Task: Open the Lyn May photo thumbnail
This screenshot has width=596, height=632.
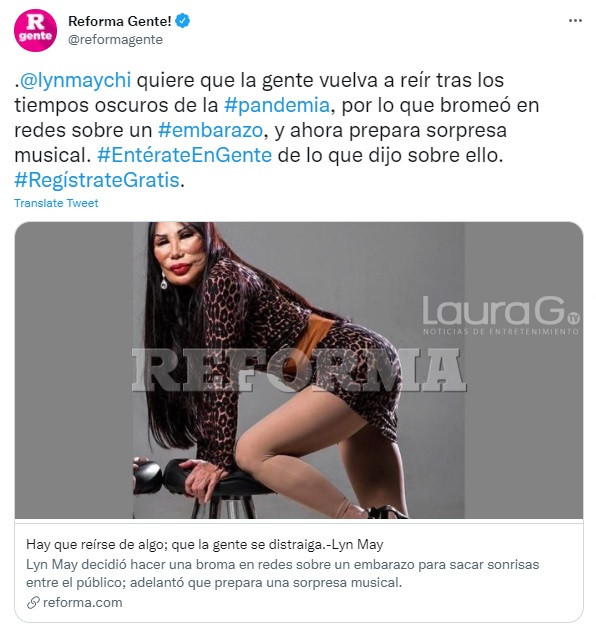Action: click(x=299, y=370)
